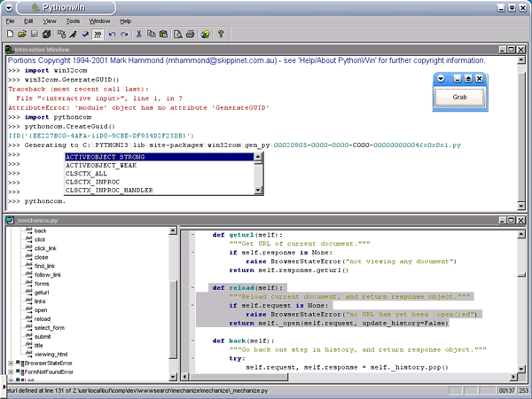The width and height of the screenshot is (532, 399).
Task: Open the View menu
Action: click(x=51, y=20)
